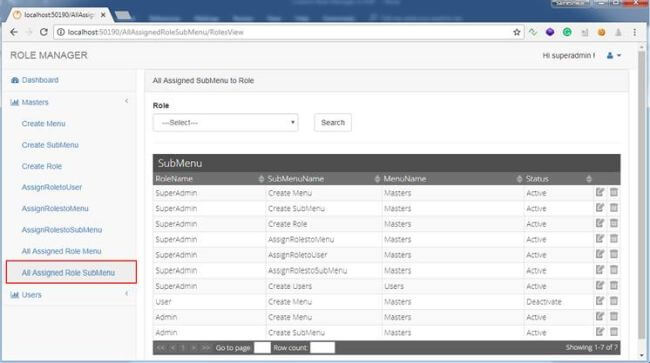
Task: Delete the AssignRoletoUser row
Action: [x=614, y=254]
